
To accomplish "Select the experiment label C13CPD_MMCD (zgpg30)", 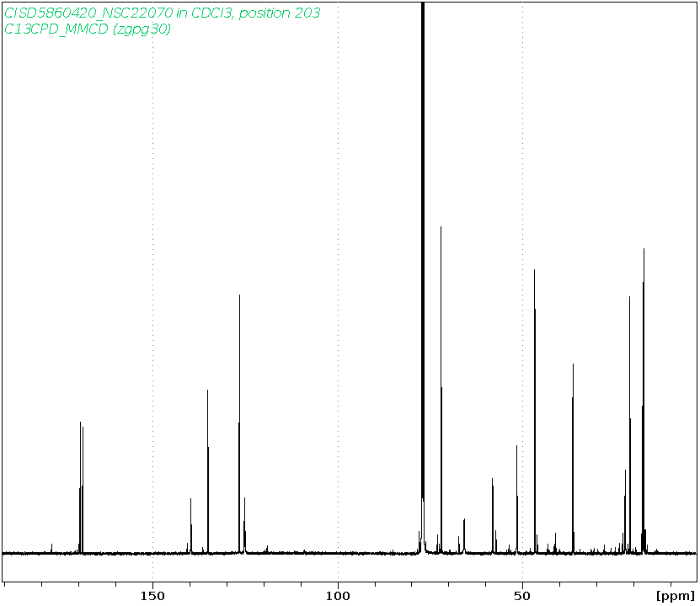I will (88, 29).
